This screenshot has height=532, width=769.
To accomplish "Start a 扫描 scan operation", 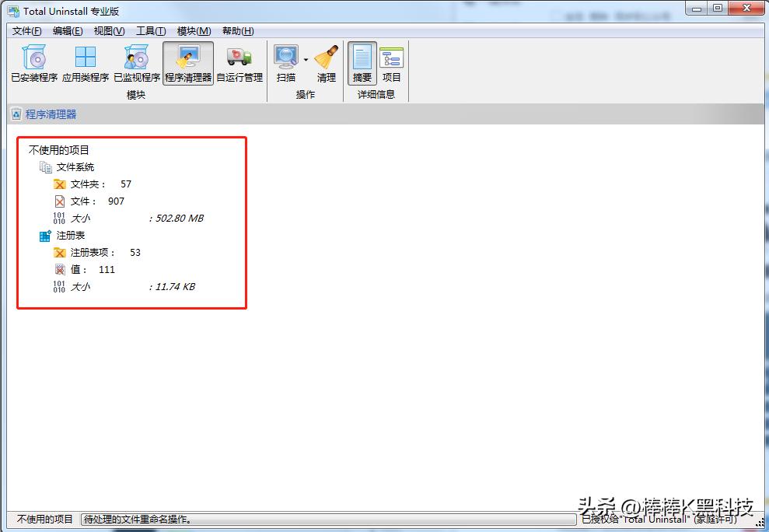I will tap(285, 61).
